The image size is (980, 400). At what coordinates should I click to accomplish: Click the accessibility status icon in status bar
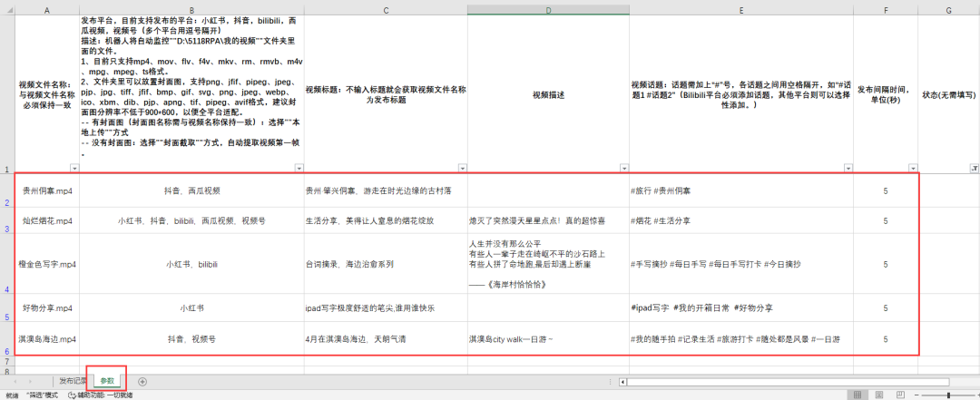coord(72,395)
